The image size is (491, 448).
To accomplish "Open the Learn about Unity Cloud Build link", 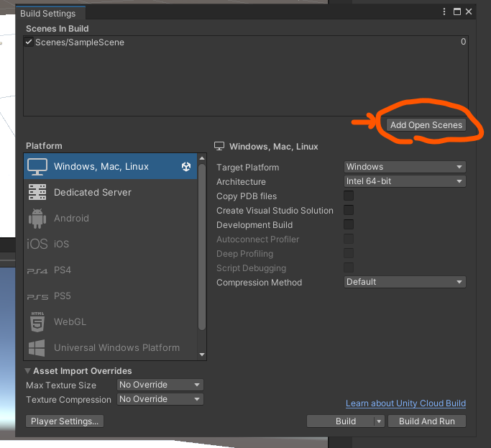I will [405, 403].
